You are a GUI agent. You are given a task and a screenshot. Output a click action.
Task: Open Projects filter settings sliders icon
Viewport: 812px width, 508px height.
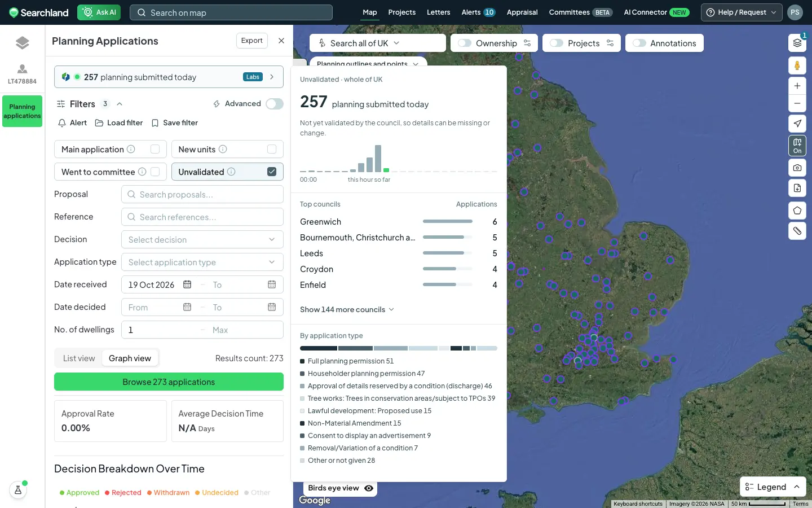610,43
